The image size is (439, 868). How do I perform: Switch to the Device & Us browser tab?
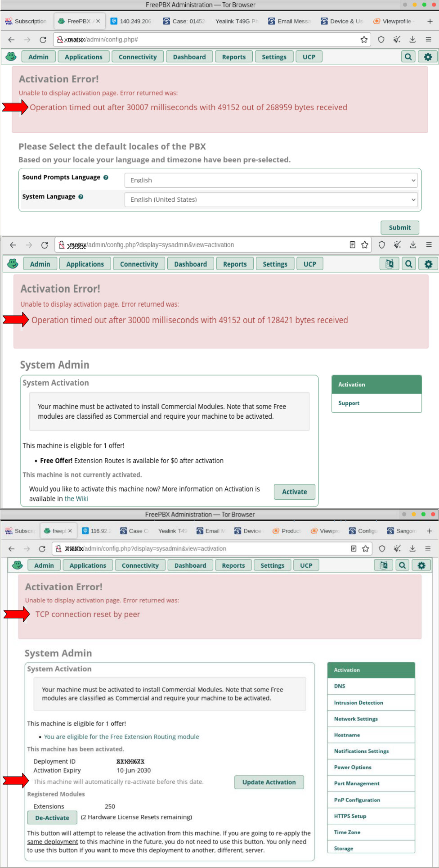click(342, 21)
